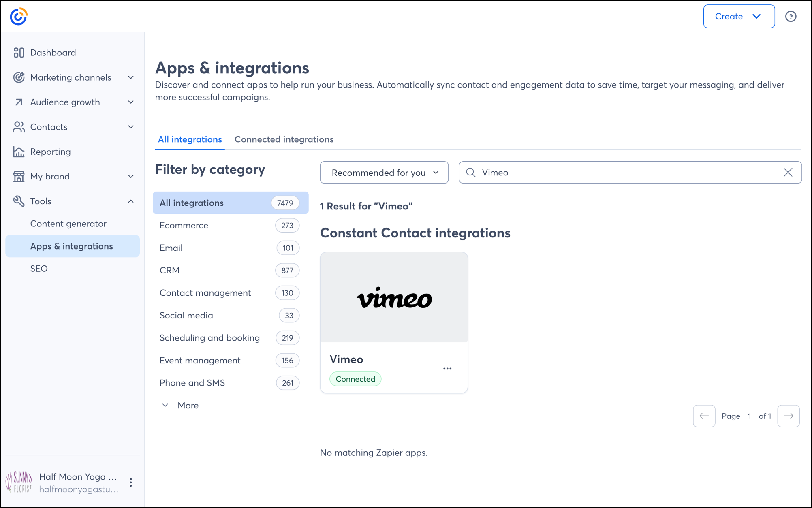Filter by Phone and SMS category
This screenshot has height=508, width=812.
(231, 383)
